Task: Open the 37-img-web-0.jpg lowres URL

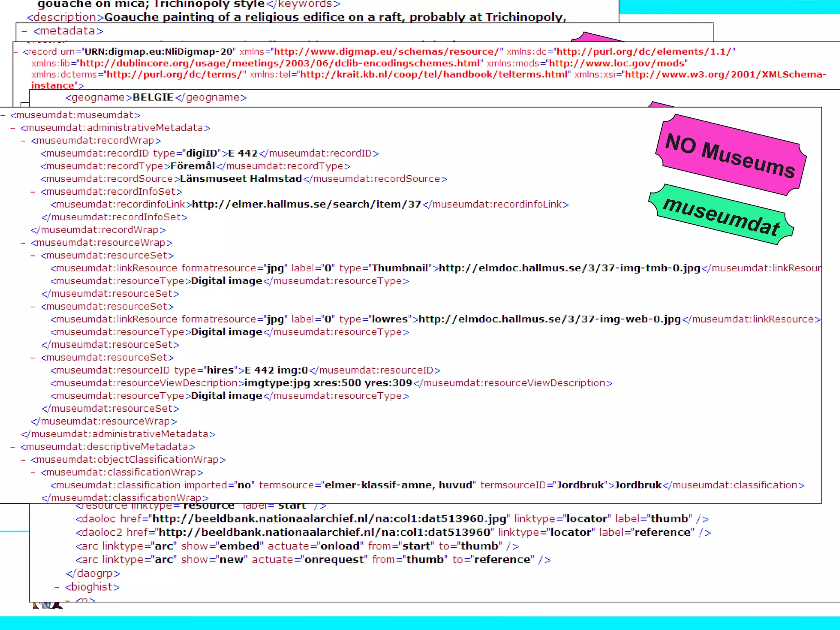Action: coord(549,319)
